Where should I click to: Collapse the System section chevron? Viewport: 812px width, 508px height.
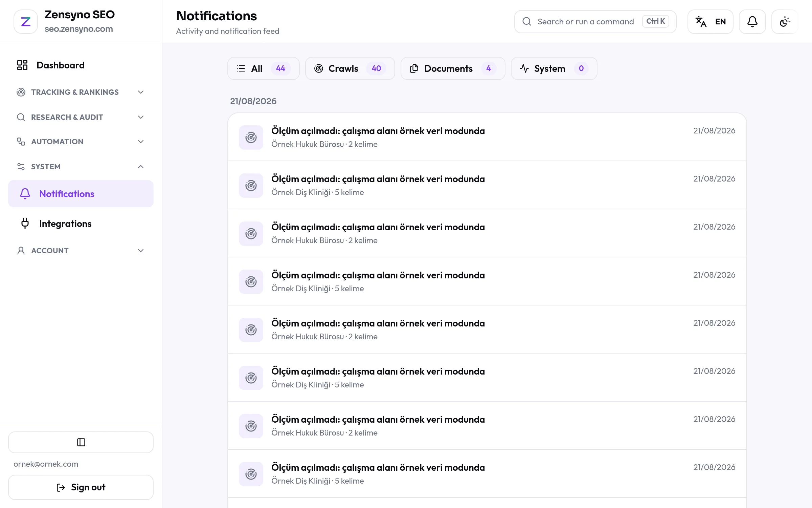[x=141, y=167]
